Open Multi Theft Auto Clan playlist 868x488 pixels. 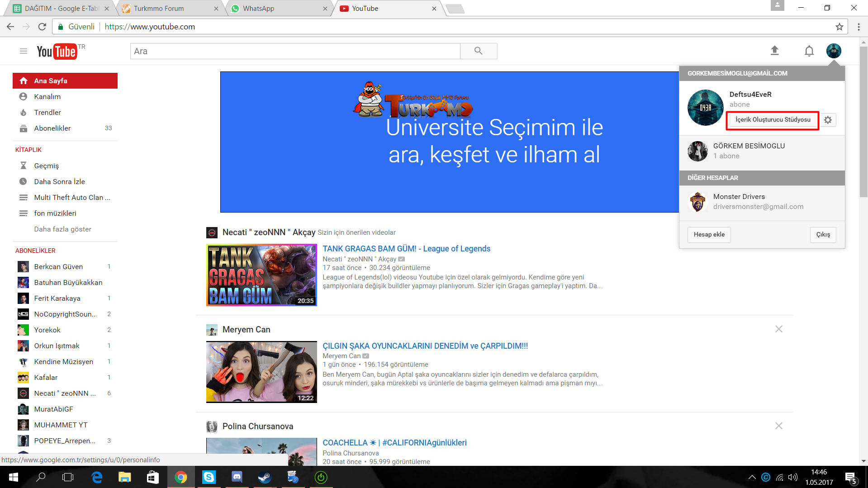point(65,197)
